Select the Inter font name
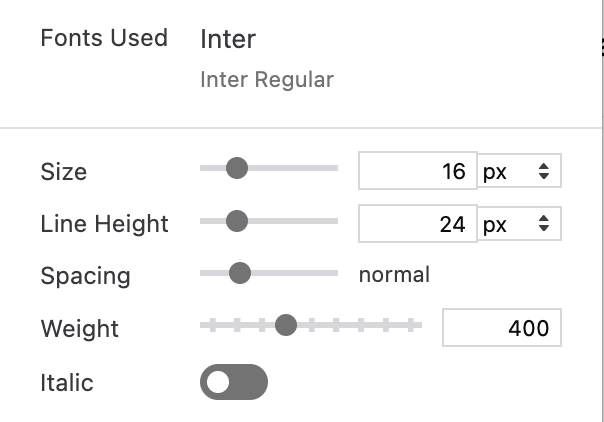This screenshot has width=604, height=422. pos(228,39)
